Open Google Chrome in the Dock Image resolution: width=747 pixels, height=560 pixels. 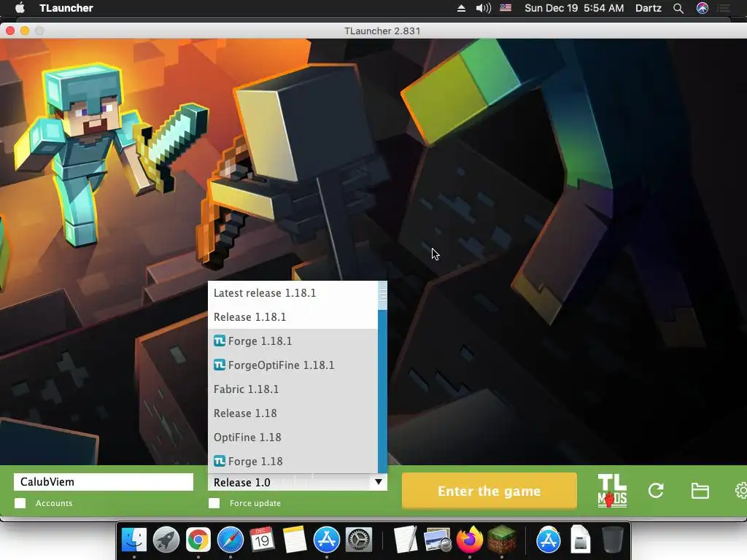(x=198, y=540)
